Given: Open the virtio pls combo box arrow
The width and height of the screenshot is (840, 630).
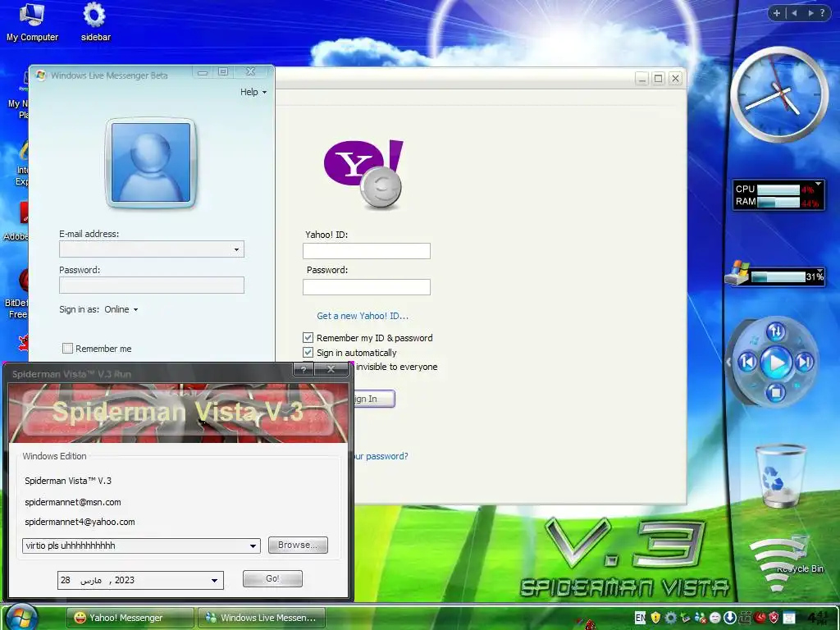Looking at the screenshot, I should (253, 546).
